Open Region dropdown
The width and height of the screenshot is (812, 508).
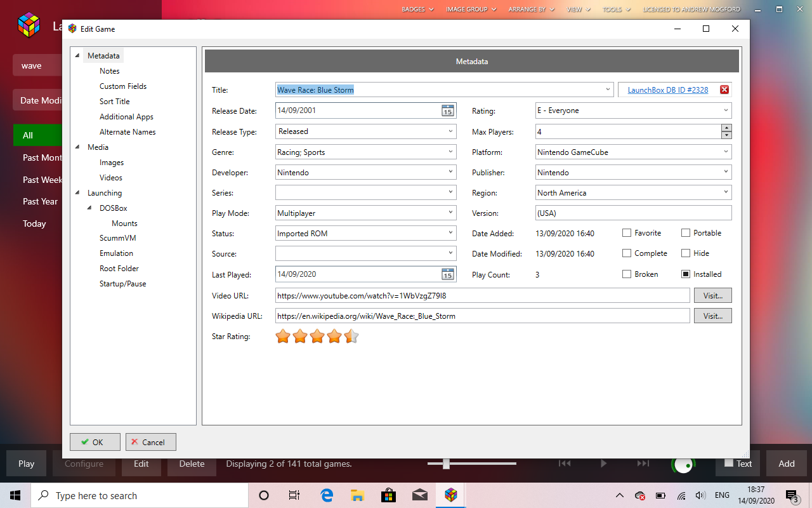[x=726, y=192]
